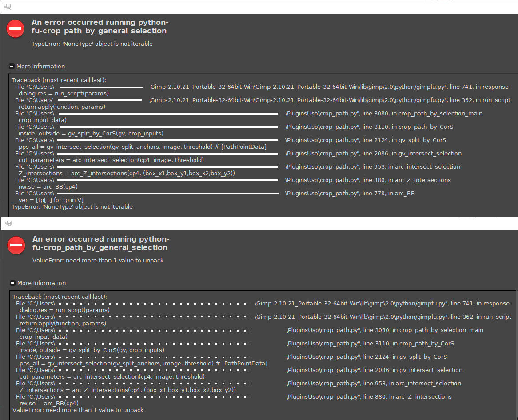Click the red error icon in the ValueError dialog
This screenshot has width=518, height=420.
[16, 246]
